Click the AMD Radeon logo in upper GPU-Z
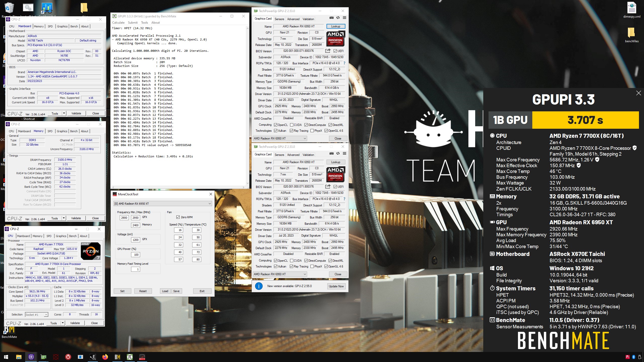644x362 pixels. click(336, 39)
